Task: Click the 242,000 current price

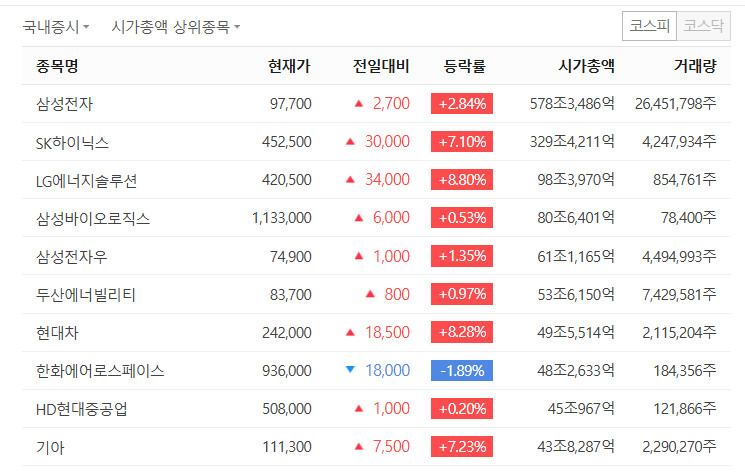Action: coord(287,332)
